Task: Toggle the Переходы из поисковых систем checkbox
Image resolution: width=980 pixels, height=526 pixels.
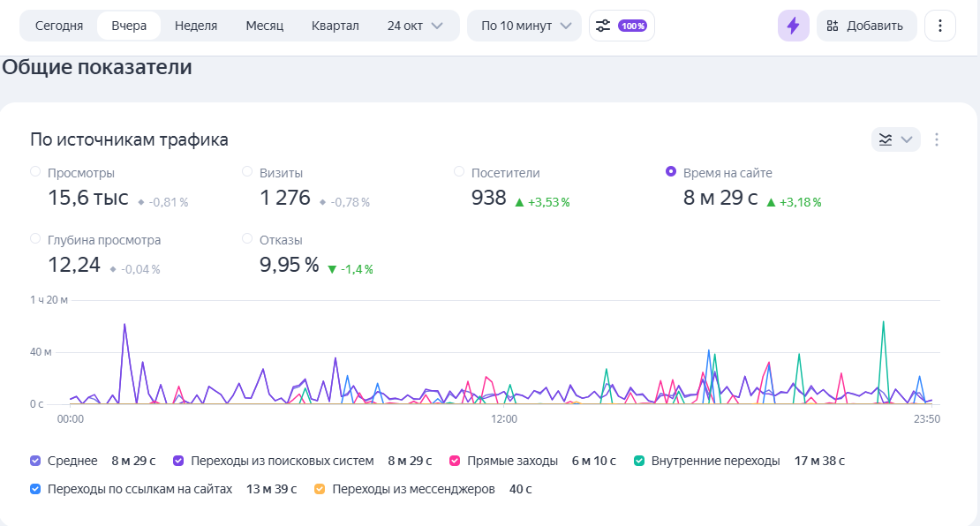Action: 178,461
